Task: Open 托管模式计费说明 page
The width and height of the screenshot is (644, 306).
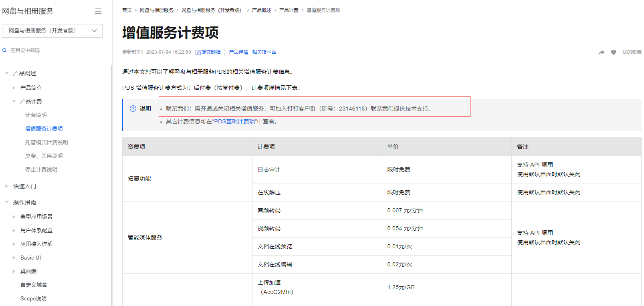Action: point(46,142)
